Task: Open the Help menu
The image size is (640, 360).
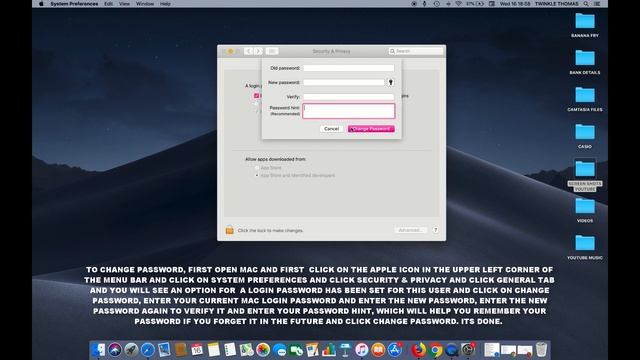Action: click(165, 4)
